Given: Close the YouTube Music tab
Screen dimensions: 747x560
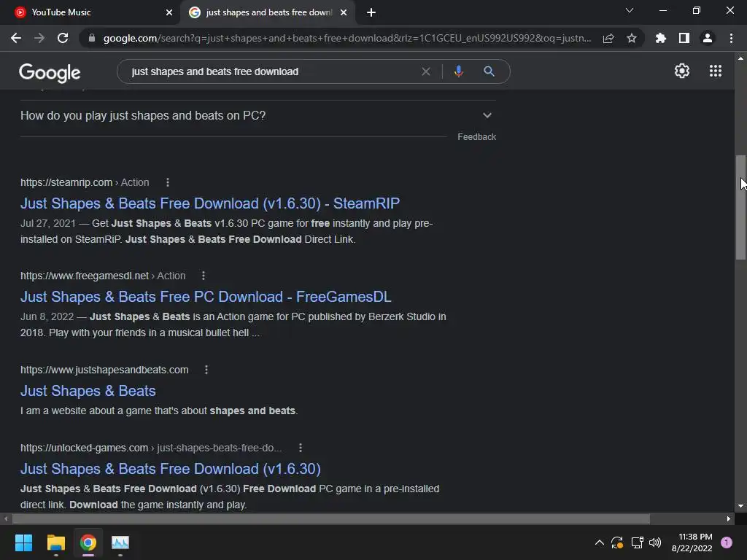Looking at the screenshot, I should point(169,13).
